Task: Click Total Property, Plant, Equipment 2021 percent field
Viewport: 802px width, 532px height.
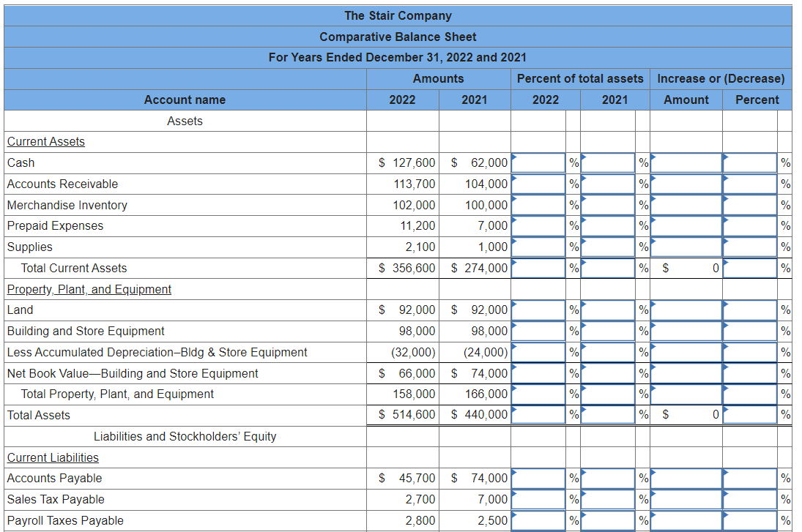Action: pos(608,394)
